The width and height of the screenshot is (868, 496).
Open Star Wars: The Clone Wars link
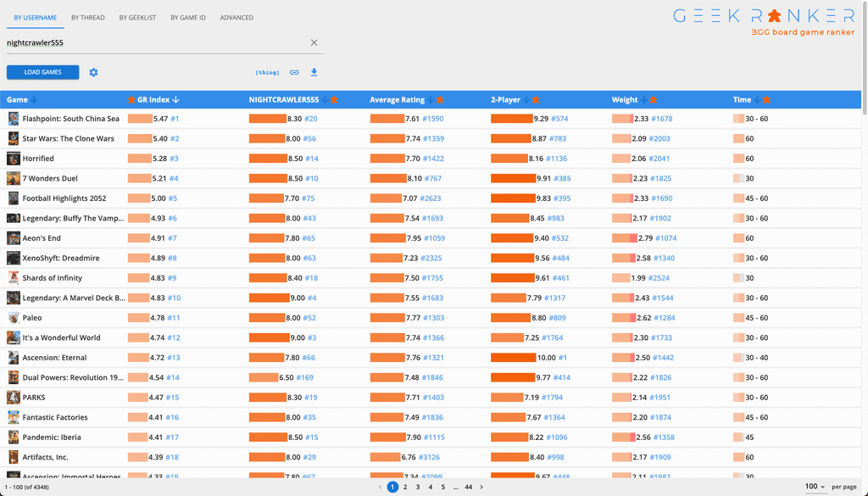click(68, 138)
